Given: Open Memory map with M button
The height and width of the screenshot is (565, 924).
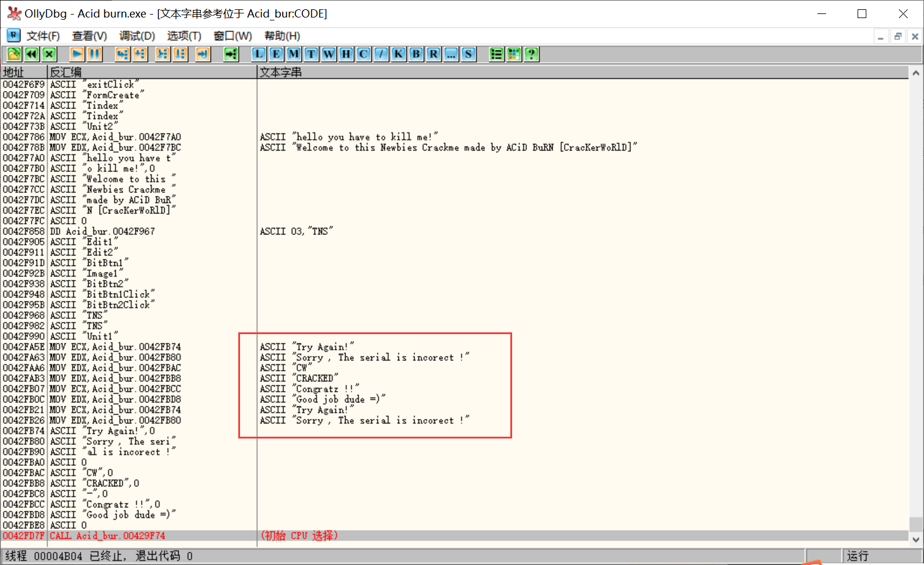Looking at the screenshot, I should click(294, 54).
